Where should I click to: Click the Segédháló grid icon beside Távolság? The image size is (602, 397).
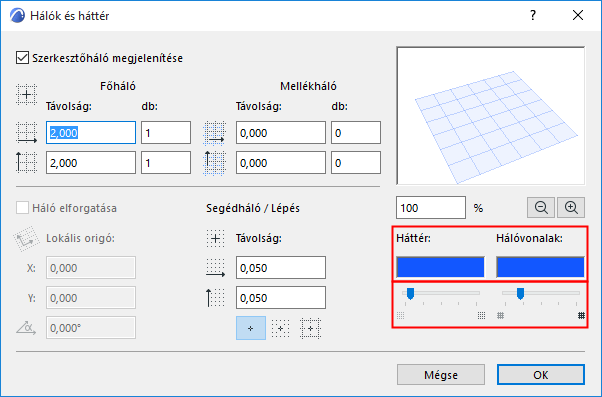(215, 238)
